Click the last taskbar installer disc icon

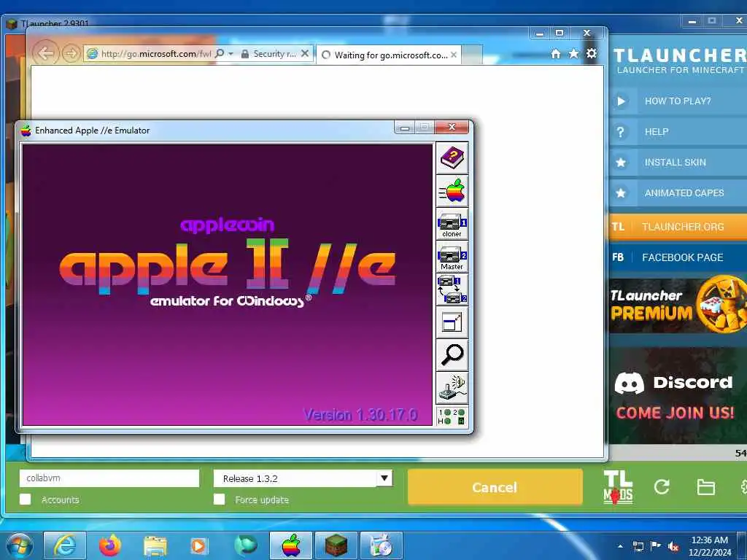[381, 545]
